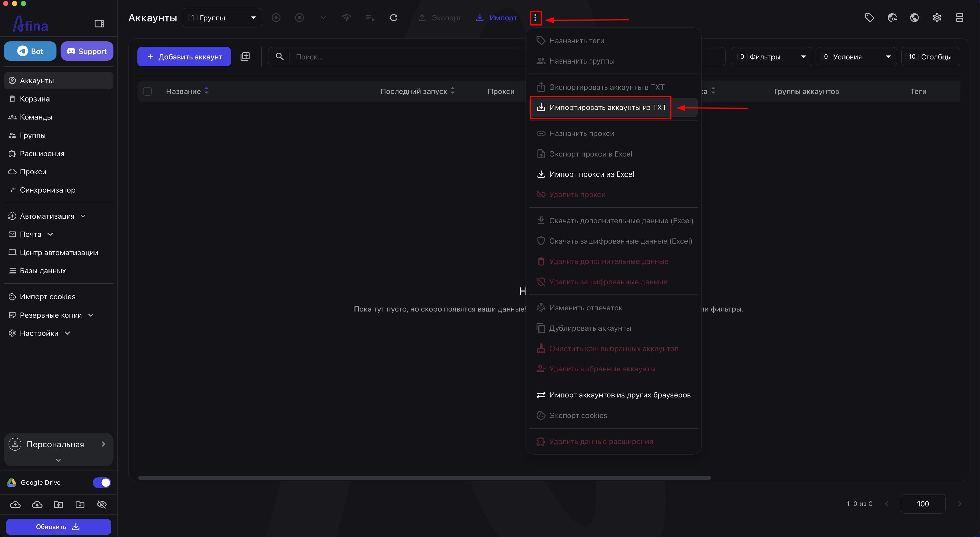Click the bulk add accounts icon
980x537 pixels.
click(x=245, y=57)
